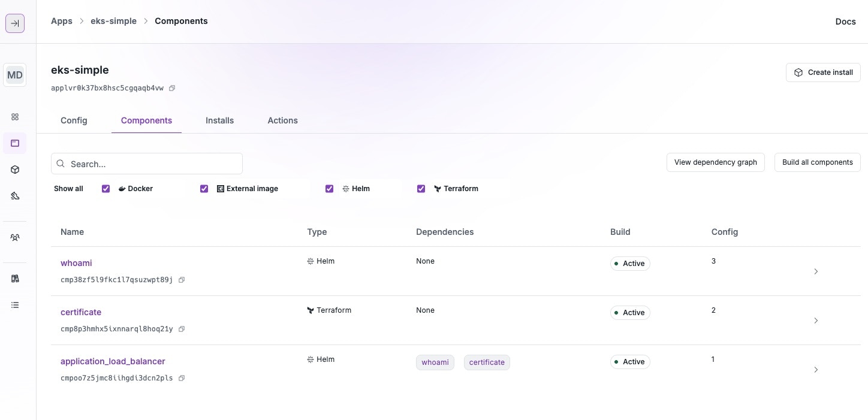This screenshot has height=420, width=868.
Task: Open the Docs link
Action: click(845, 22)
